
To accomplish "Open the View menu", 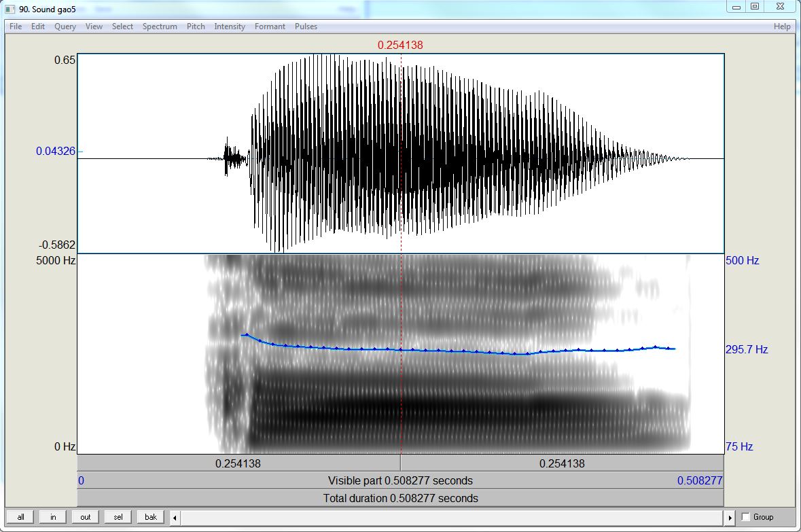I will [94, 26].
